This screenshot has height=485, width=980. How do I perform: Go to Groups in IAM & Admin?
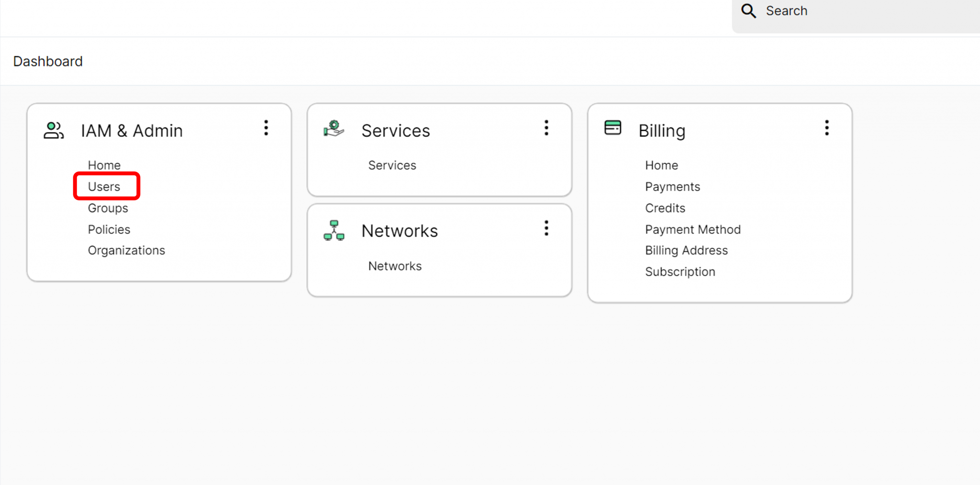[x=108, y=208]
